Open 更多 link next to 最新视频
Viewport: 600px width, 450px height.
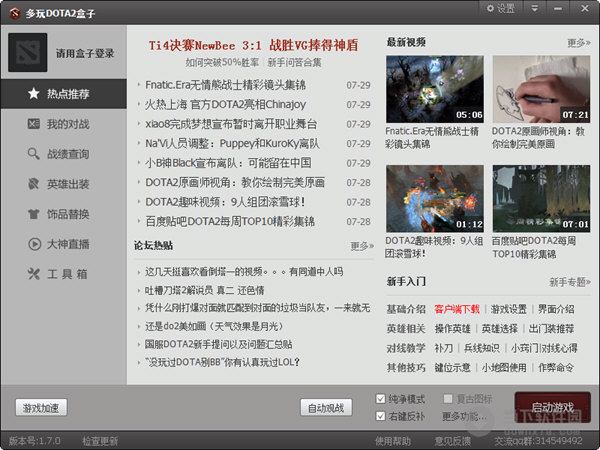click(x=579, y=43)
